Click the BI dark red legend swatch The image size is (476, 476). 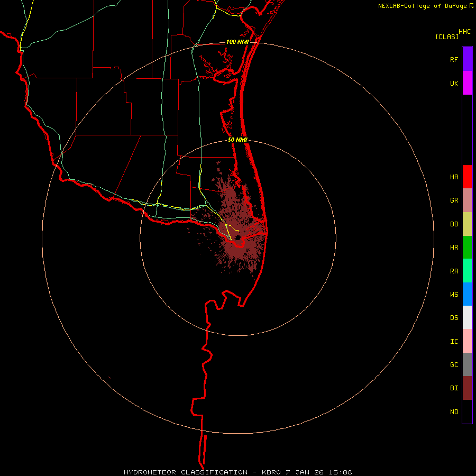(467, 388)
